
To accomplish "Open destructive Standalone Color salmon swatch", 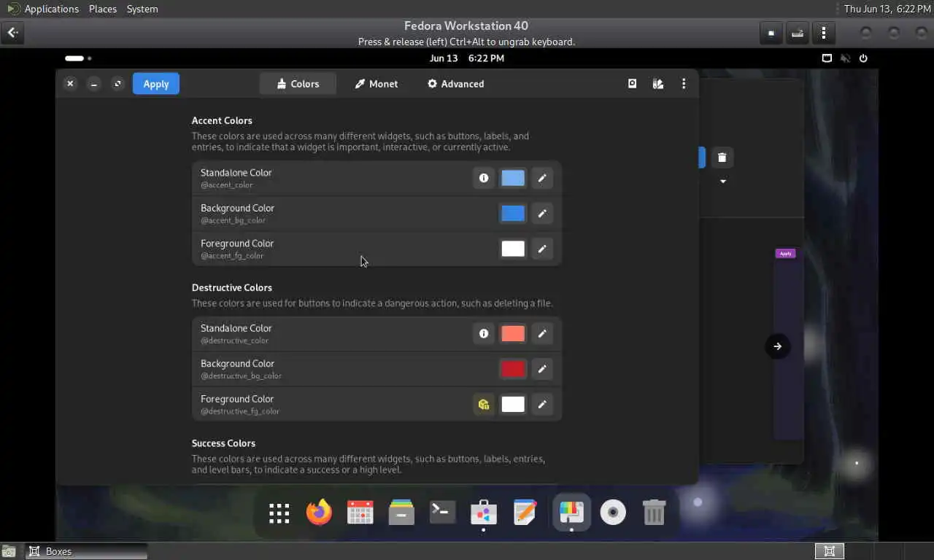I will click(513, 333).
